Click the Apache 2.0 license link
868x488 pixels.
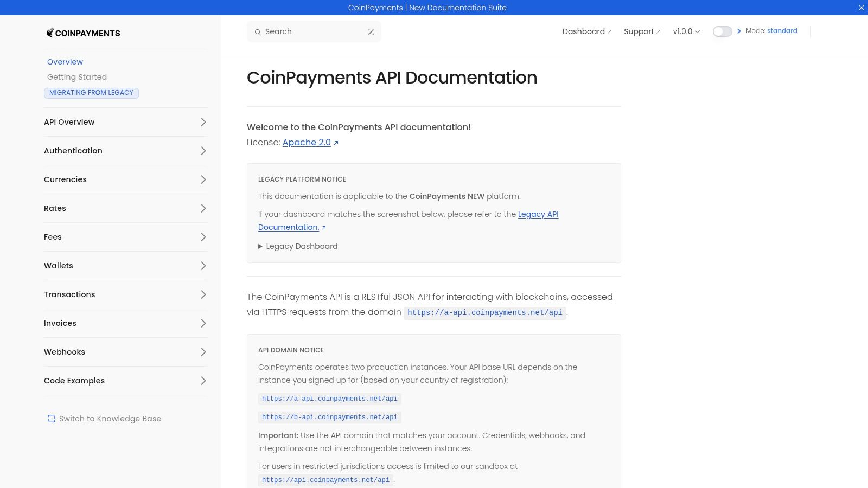(307, 142)
